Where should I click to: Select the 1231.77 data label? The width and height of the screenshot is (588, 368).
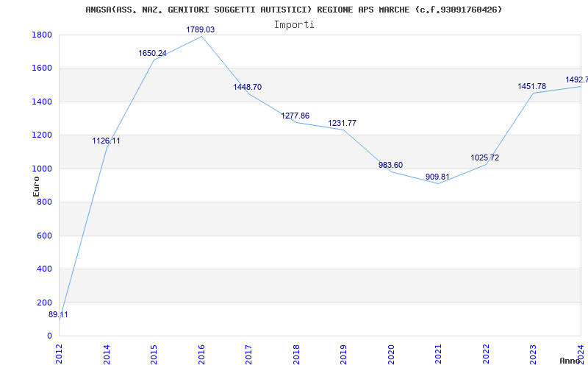click(x=342, y=123)
